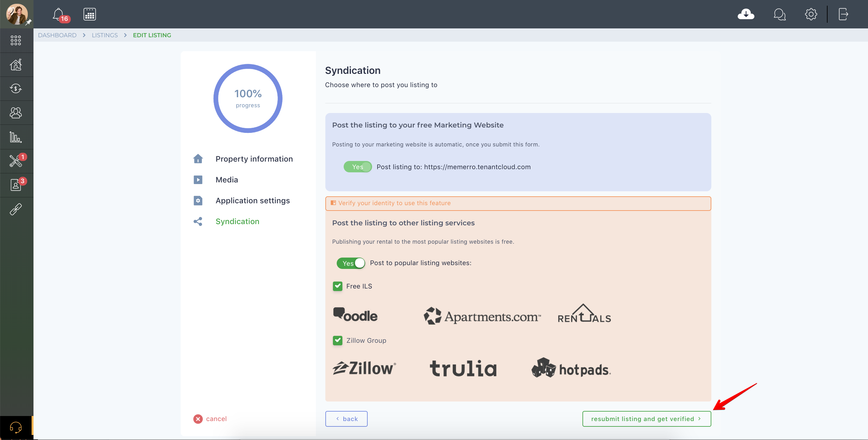The width and height of the screenshot is (868, 440).
Task: Click the logout icon
Action: point(843,14)
